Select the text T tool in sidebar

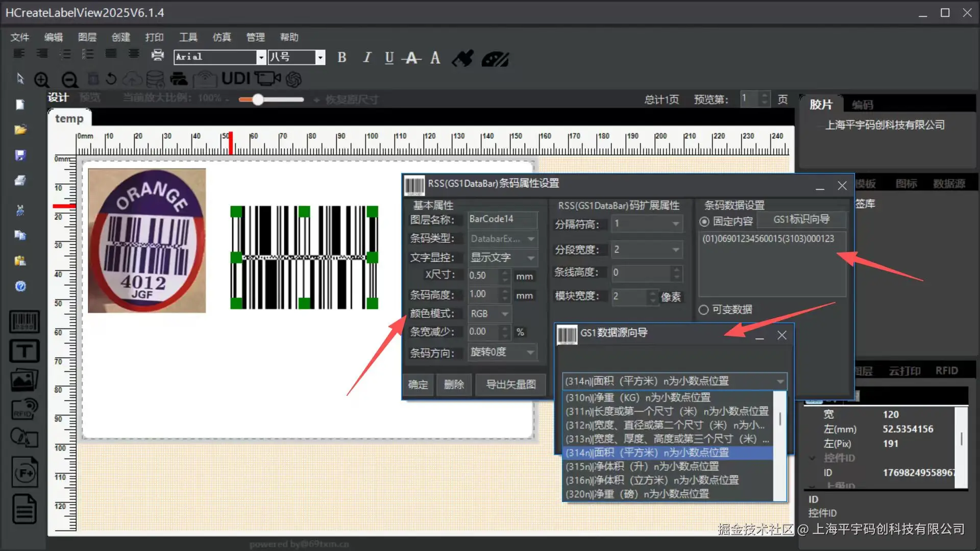coord(24,351)
